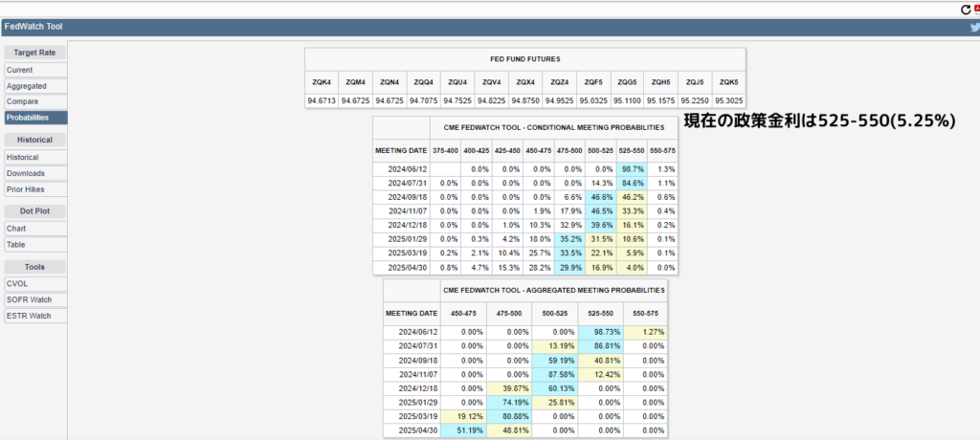Click the browser reload icon
Image resolution: width=980 pixels, height=440 pixels.
click(965, 9)
